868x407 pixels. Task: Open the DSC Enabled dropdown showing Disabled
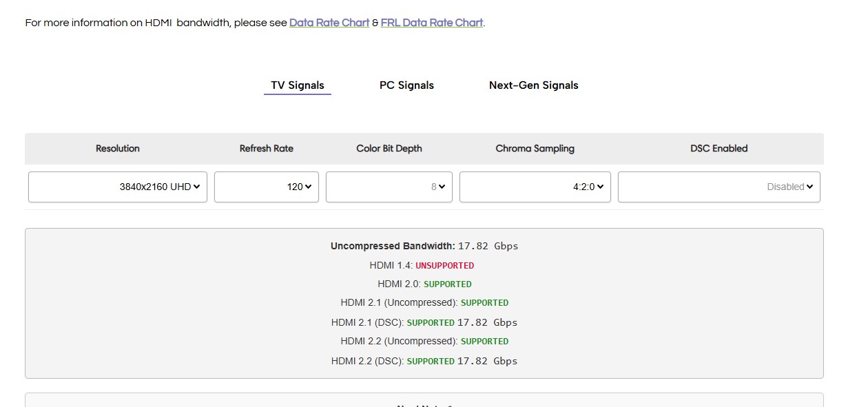[x=719, y=187]
